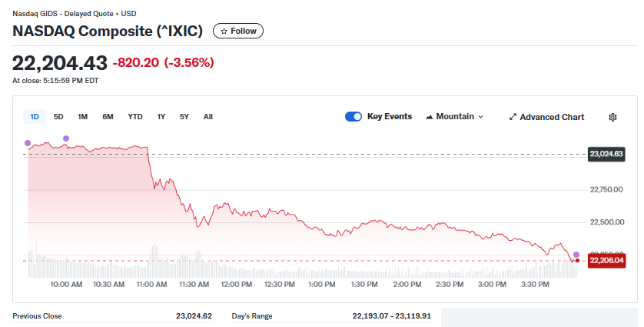Switch to the 5D time range
Screen dimensions: 644x327
[x=58, y=117]
